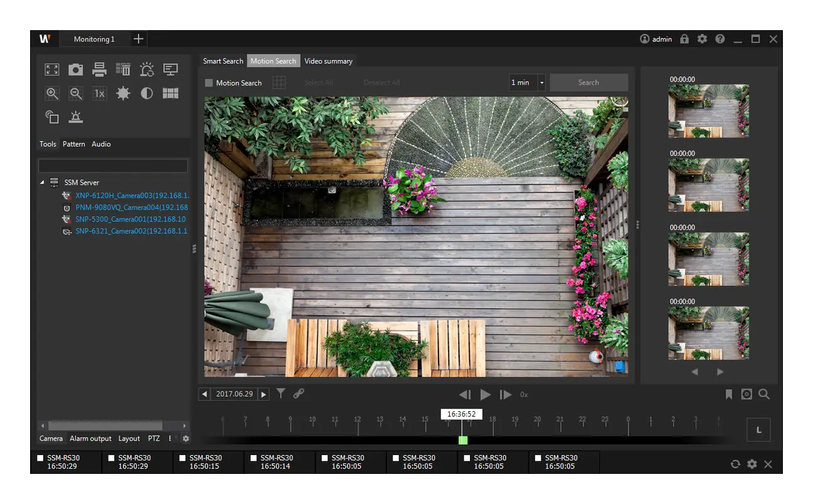Collapse left panel via splitter handle

click(x=194, y=249)
